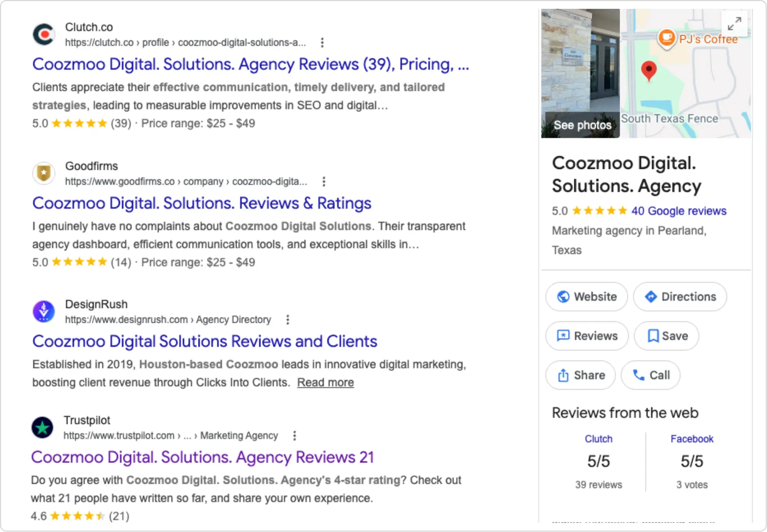Expand "Read more" in the DesignRush description
This screenshot has width=767, height=532.
coord(325,382)
